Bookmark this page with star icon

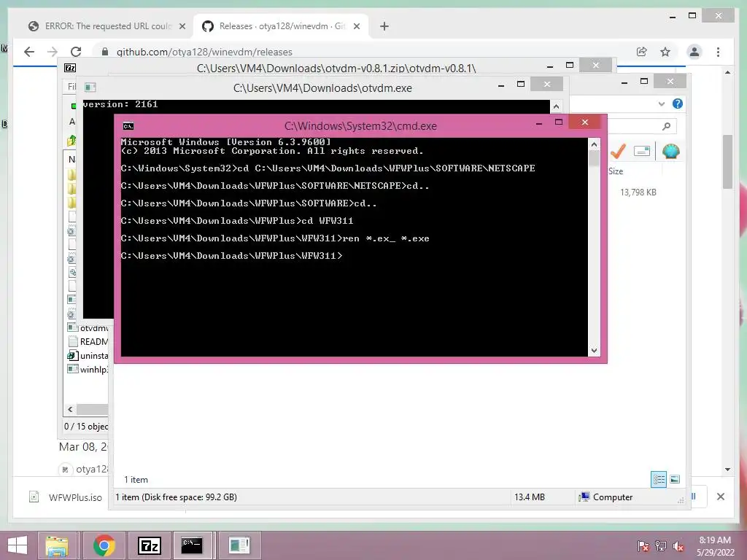(x=665, y=52)
